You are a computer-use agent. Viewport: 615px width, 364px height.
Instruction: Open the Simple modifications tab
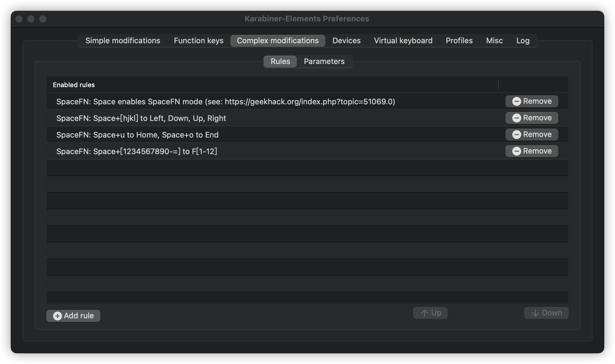tap(123, 41)
